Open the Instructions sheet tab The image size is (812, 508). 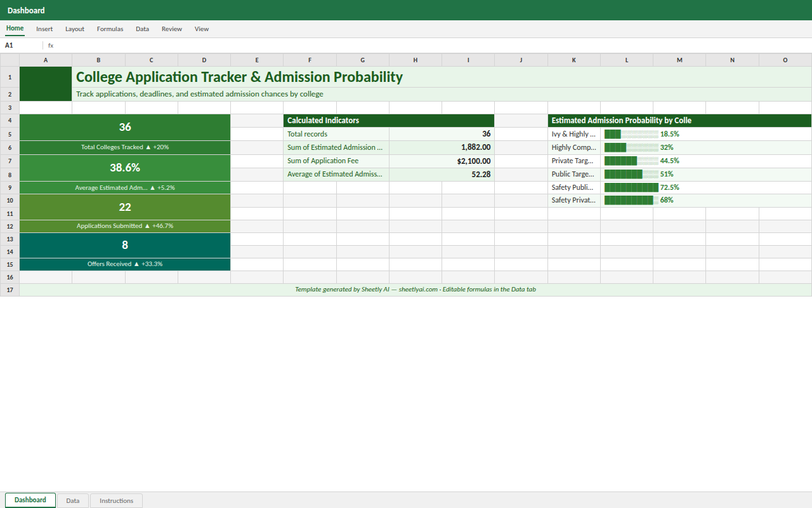pos(117,500)
